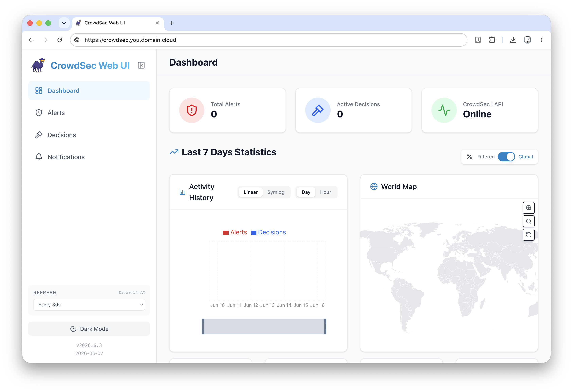
Task: Click the Jun 16 axis label
Action: point(317,305)
